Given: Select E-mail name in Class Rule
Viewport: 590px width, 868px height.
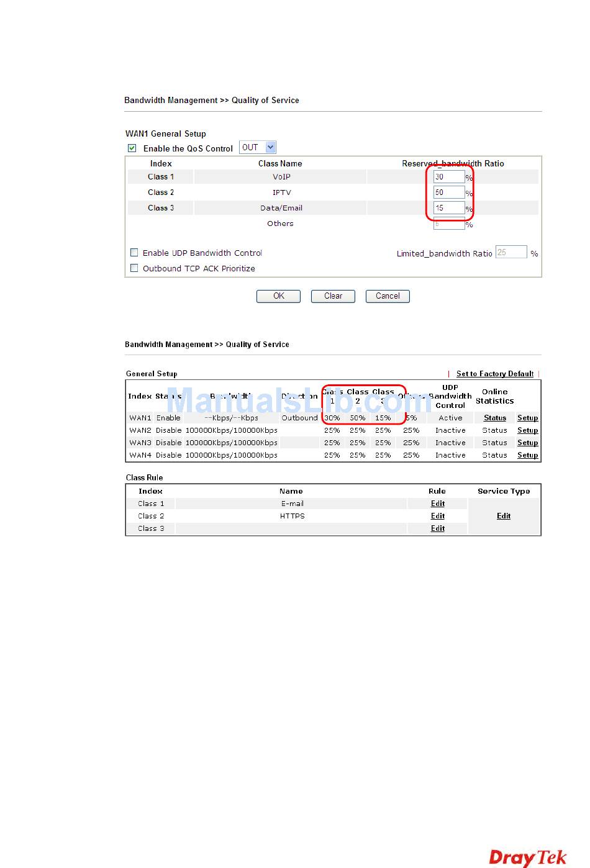Looking at the screenshot, I should click(292, 504).
